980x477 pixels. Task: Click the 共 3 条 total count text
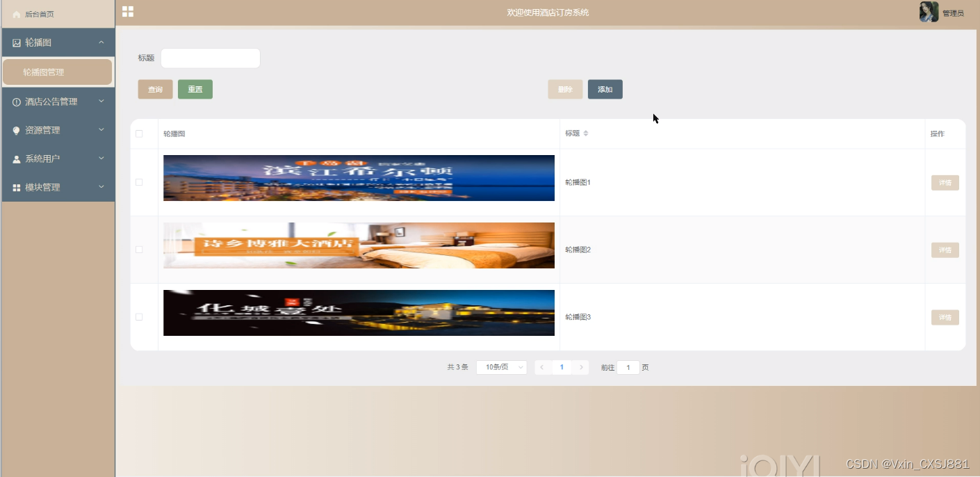click(x=457, y=367)
